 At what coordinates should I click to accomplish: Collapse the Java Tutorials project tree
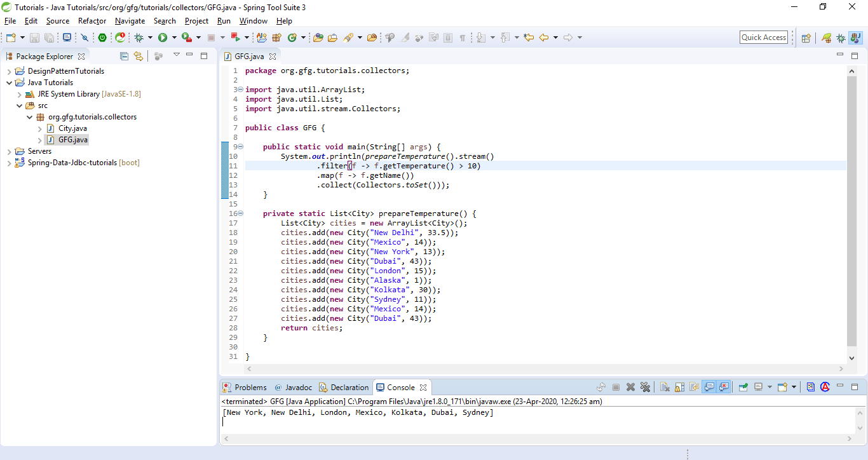pyautogui.click(x=10, y=83)
